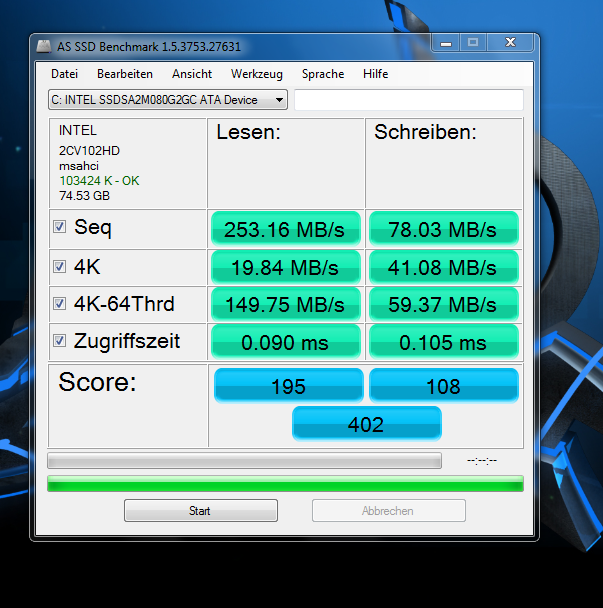Viewport: 603px width, 608px height.
Task: Click the gray test progress bar
Action: (244, 461)
